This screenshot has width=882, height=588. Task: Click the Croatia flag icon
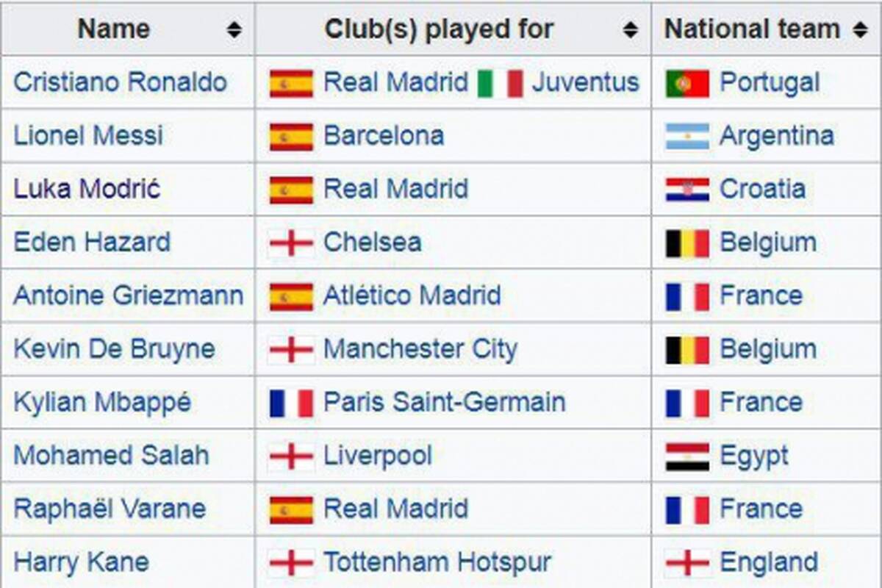coord(687,190)
